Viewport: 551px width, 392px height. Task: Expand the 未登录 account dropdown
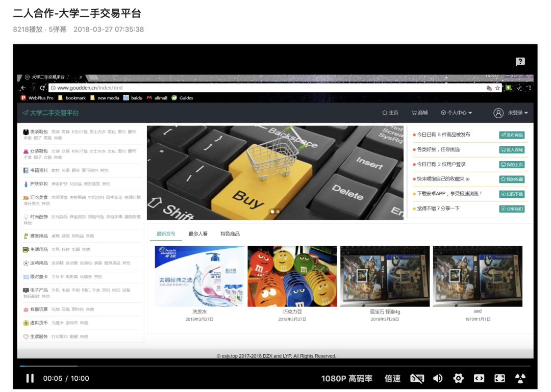point(511,113)
